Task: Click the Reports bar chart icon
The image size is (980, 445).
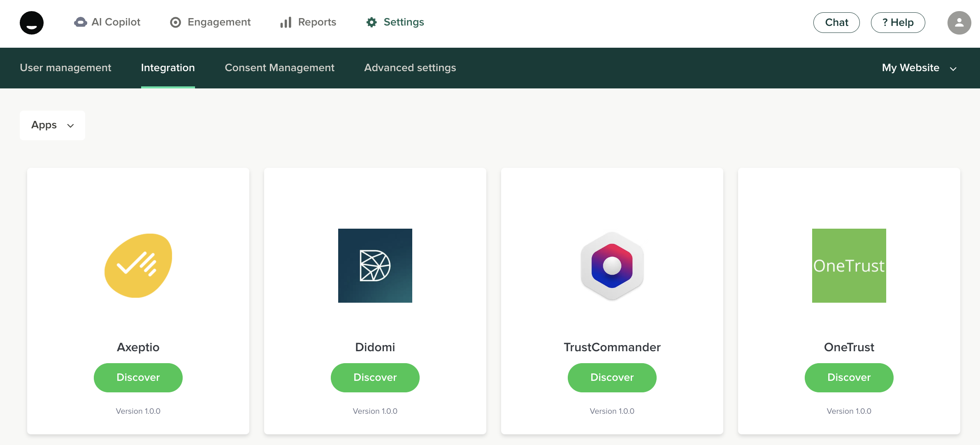Action: (286, 22)
